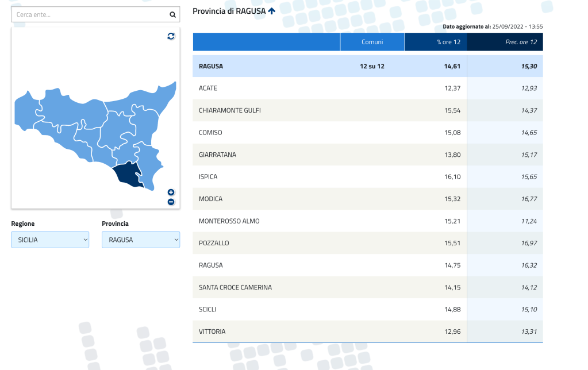Select the SANTA CROCE CAMERINA row

235,287
